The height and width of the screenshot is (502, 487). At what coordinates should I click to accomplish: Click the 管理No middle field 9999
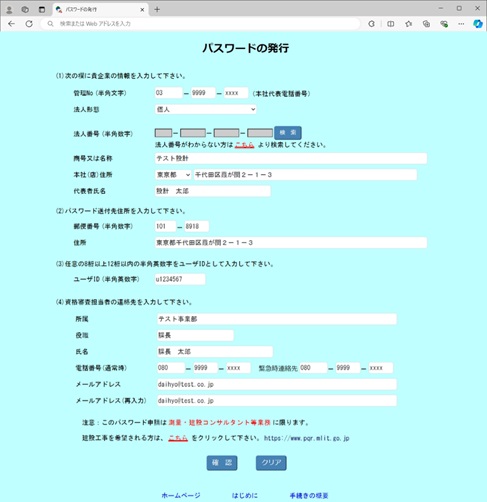pyautogui.click(x=203, y=93)
